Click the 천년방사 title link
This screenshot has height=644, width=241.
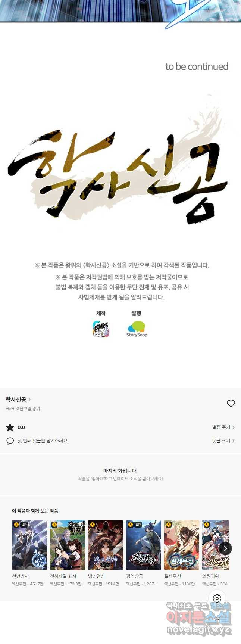21,576
